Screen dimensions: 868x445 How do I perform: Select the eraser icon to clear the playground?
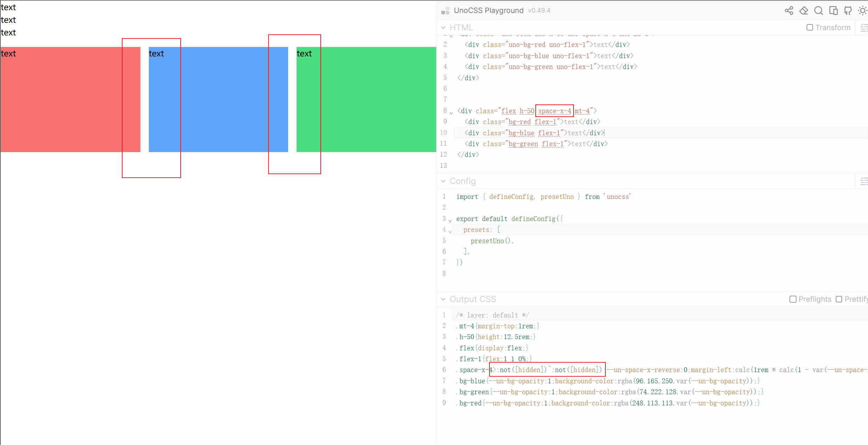(804, 11)
